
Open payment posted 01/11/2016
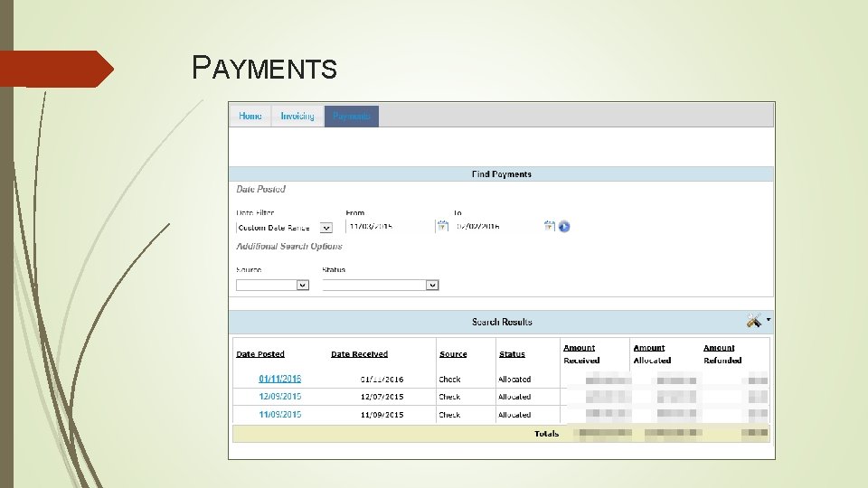[x=280, y=379]
